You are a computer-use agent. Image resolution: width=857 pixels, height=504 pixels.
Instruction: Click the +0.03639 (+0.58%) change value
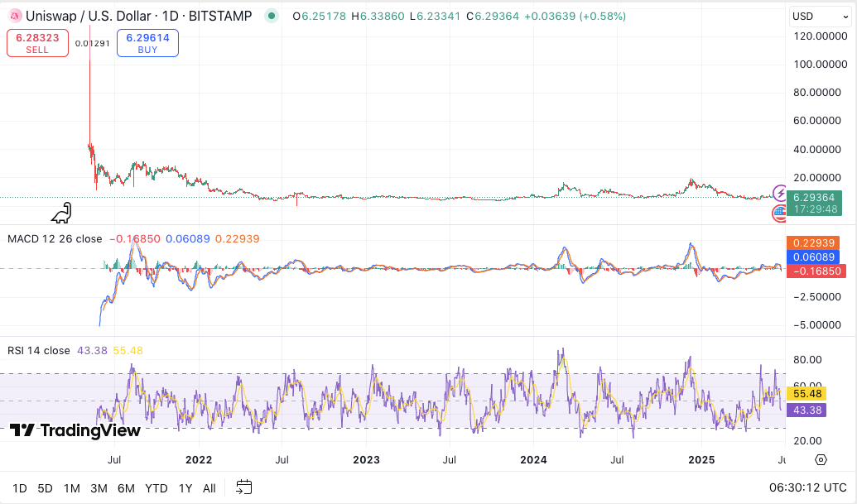(575, 17)
